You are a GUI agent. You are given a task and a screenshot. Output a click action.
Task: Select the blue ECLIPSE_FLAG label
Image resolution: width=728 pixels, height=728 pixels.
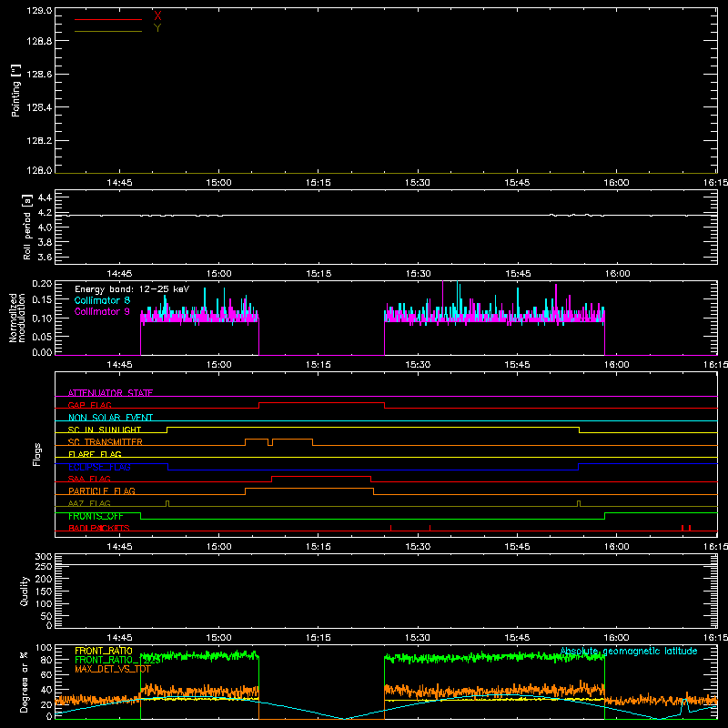[x=99, y=467]
